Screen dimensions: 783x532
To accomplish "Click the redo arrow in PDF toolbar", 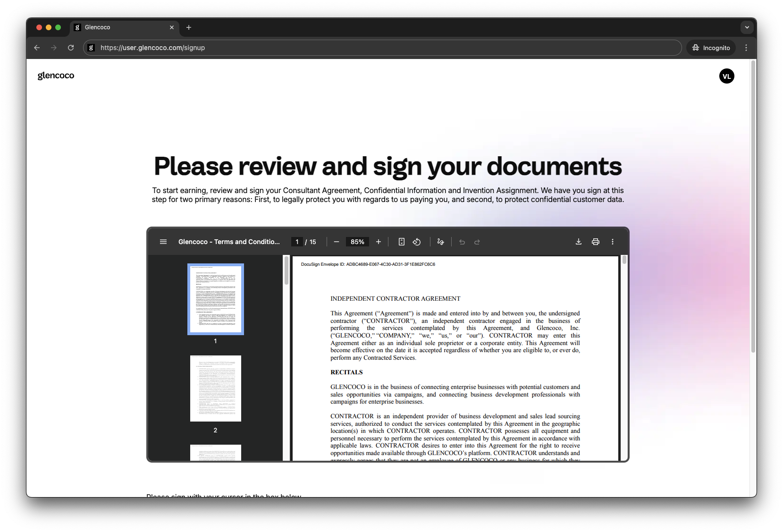I will coord(477,242).
